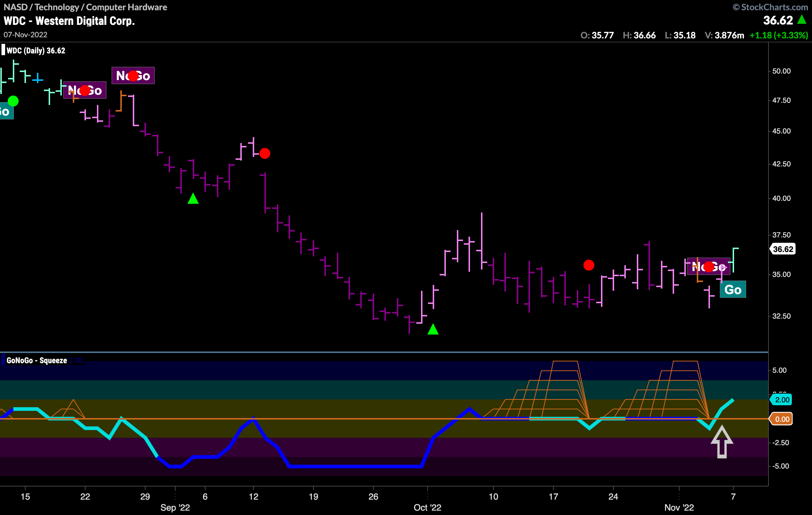Viewport: 812px width, 515px height.
Task: Click the 47.50 price axis label
Action: pos(781,100)
